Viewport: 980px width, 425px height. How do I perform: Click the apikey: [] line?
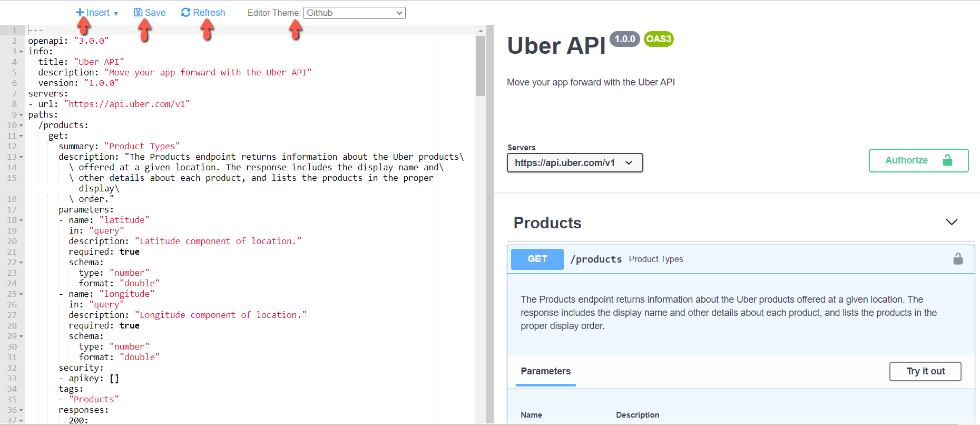click(89, 378)
